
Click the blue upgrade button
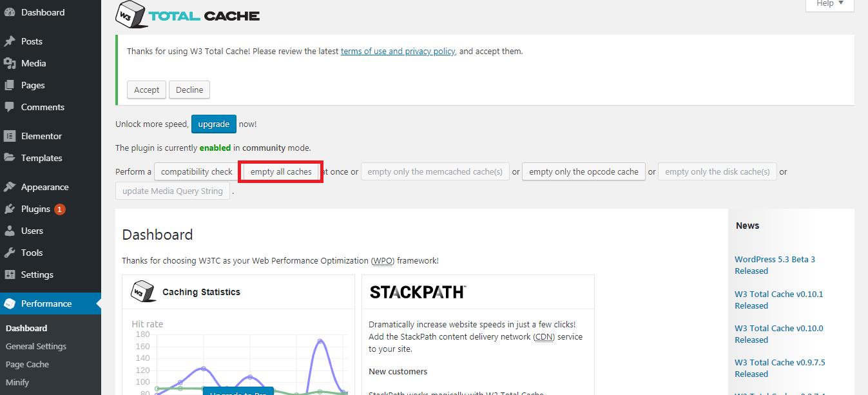[x=214, y=124]
